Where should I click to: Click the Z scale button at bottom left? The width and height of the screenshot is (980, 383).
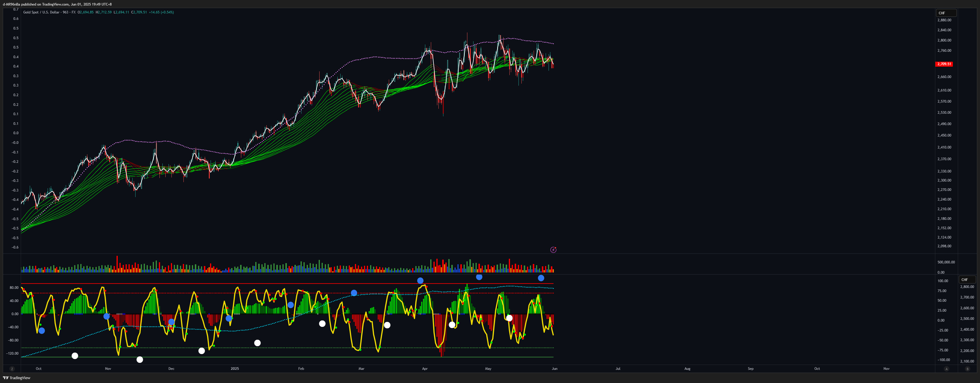click(12, 369)
